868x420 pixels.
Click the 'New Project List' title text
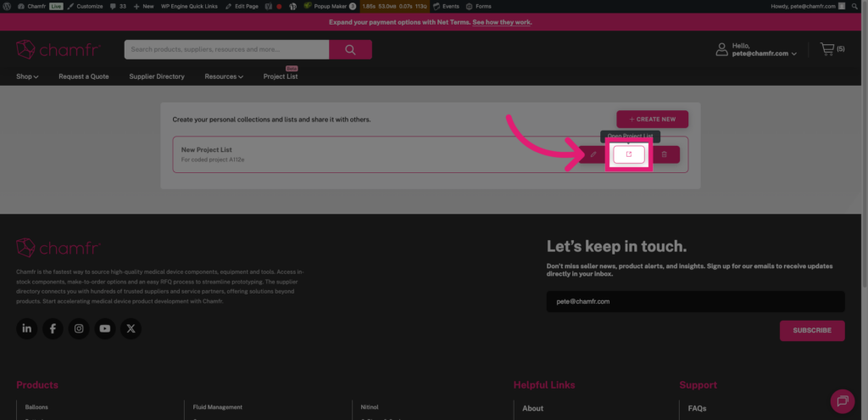[x=207, y=149]
